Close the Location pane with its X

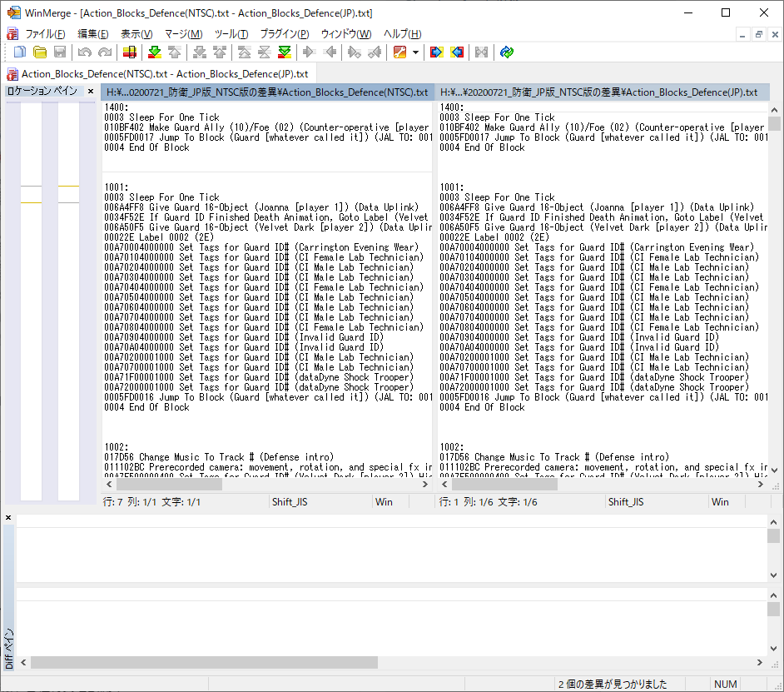click(92, 91)
